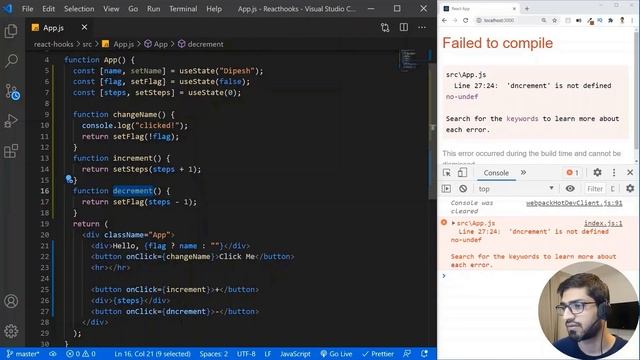
Task: Open the Selection menu
Action: (x=79, y=9)
